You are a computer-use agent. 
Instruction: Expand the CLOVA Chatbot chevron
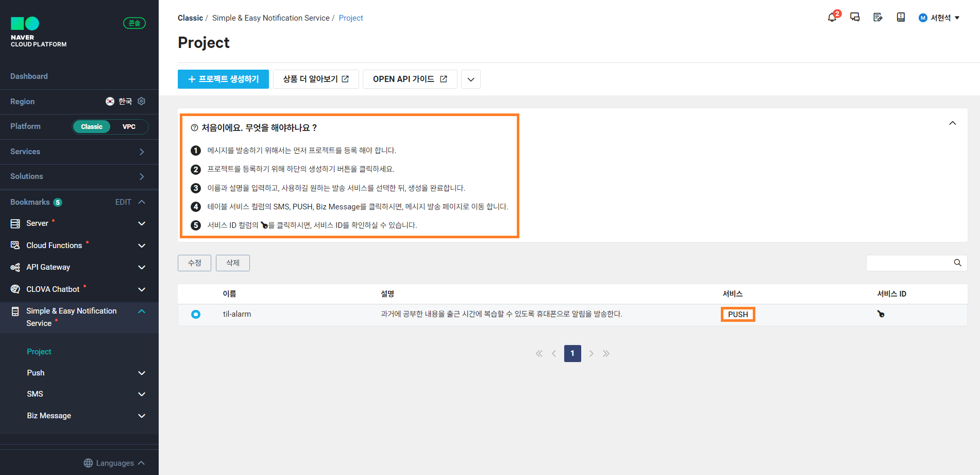tap(142, 289)
